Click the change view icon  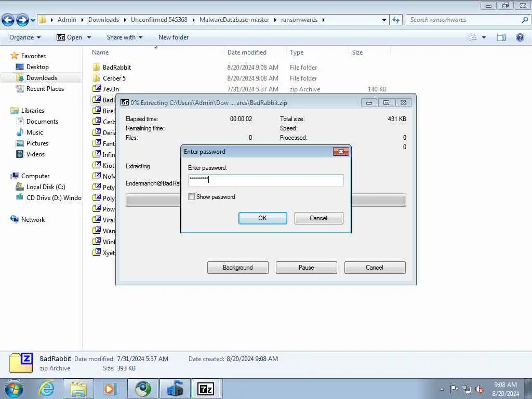click(473, 37)
